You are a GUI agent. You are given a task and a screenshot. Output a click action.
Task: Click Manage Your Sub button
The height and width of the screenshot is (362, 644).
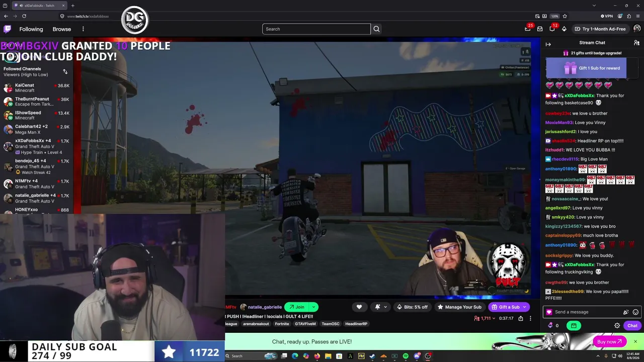459,307
